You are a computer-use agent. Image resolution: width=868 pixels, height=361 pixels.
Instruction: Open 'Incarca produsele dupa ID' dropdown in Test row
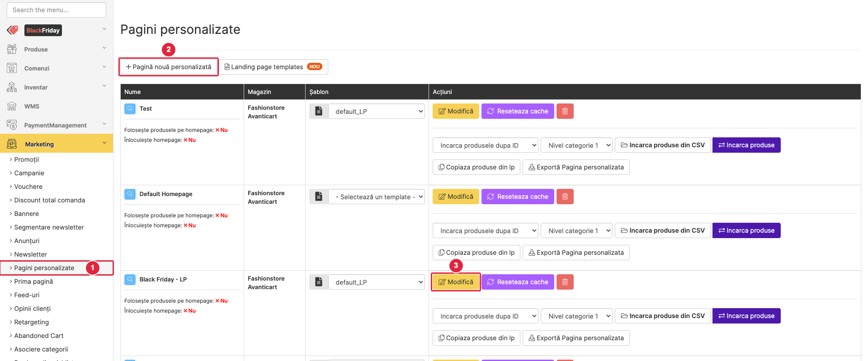pyautogui.click(x=486, y=145)
